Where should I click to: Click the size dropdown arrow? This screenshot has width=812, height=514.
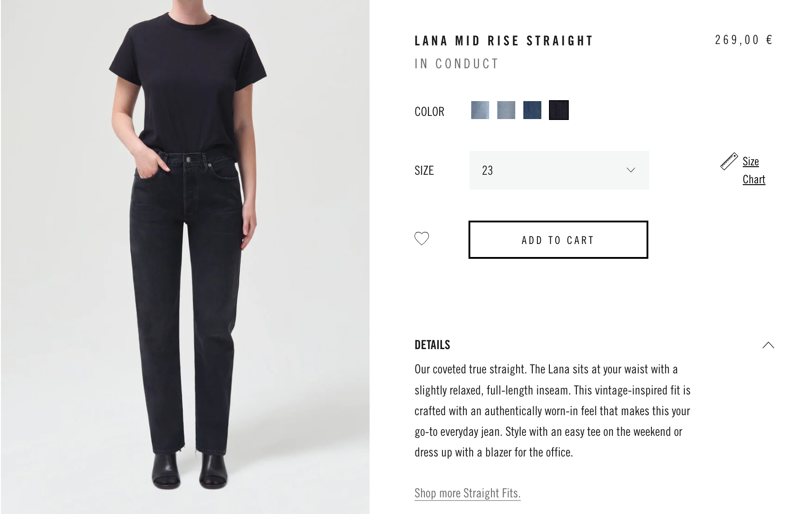pos(631,170)
